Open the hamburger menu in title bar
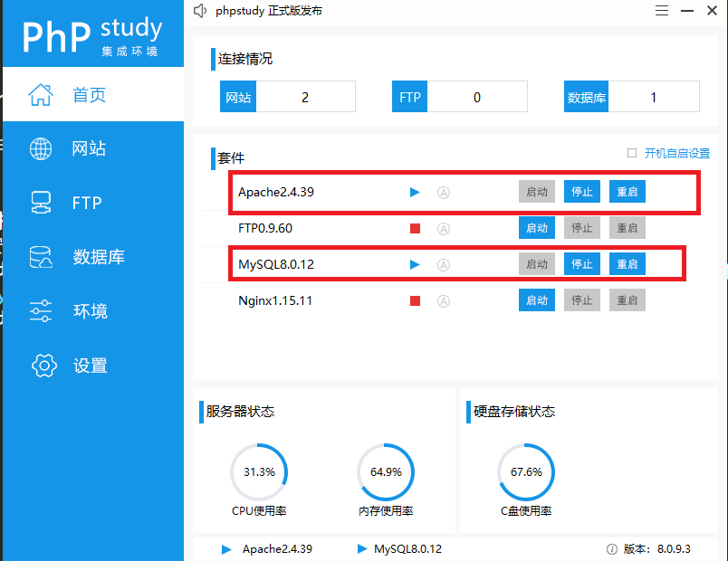This screenshot has width=728, height=561. pyautogui.click(x=662, y=11)
